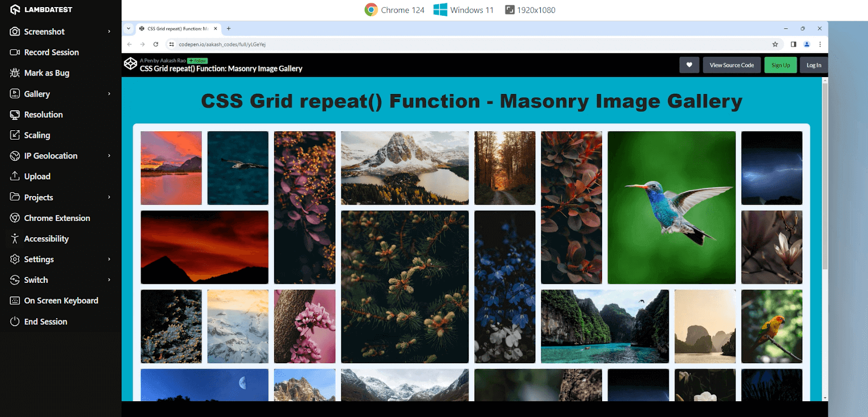The height and width of the screenshot is (417, 868).
Task: Click the LambdaTest logo
Action: point(41,9)
